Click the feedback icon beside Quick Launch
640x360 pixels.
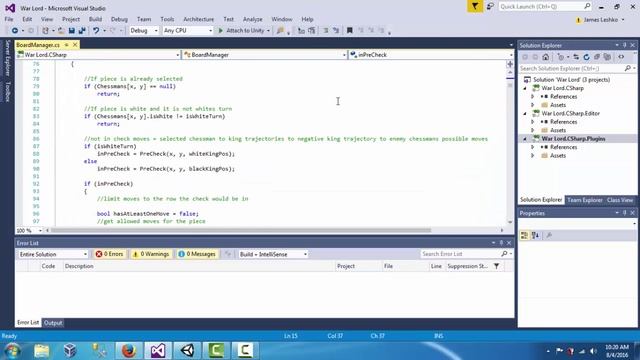tap(490, 7)
